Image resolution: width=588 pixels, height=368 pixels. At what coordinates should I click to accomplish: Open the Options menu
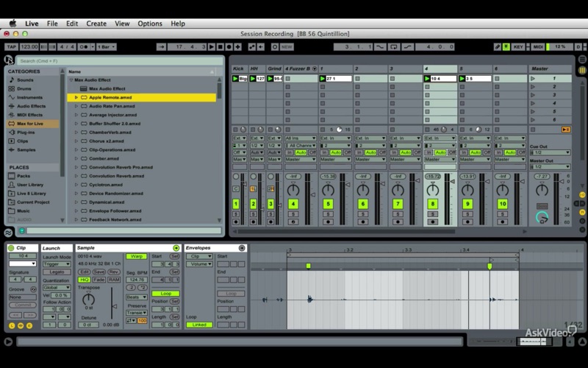pyautogui.click(x=150, y=24)
